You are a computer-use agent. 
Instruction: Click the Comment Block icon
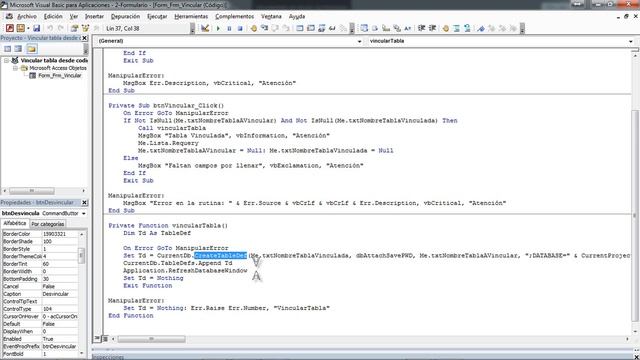[x=457, y=28]
